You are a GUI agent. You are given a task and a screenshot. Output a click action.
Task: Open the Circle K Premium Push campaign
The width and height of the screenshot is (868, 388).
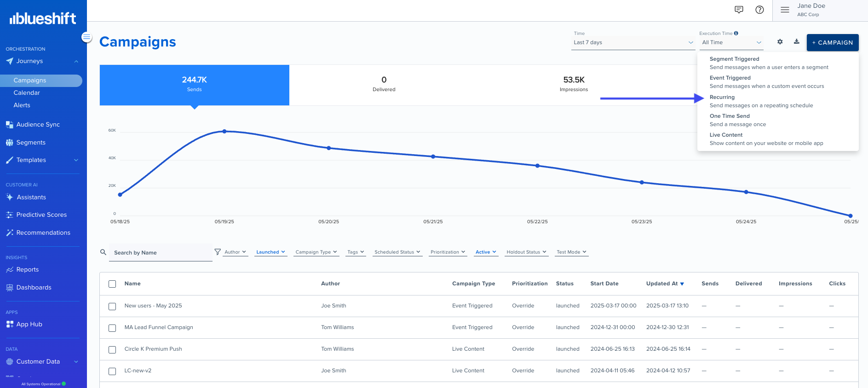tap(153, 349)
